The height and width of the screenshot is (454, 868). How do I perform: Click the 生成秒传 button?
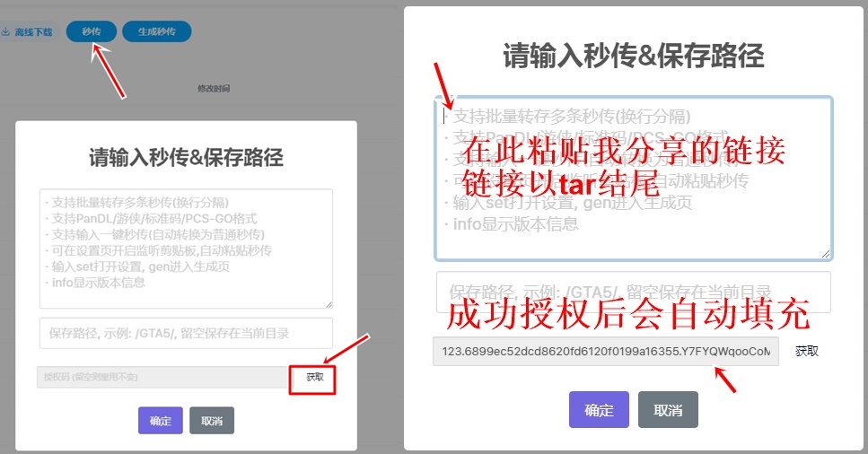[157, 31]
